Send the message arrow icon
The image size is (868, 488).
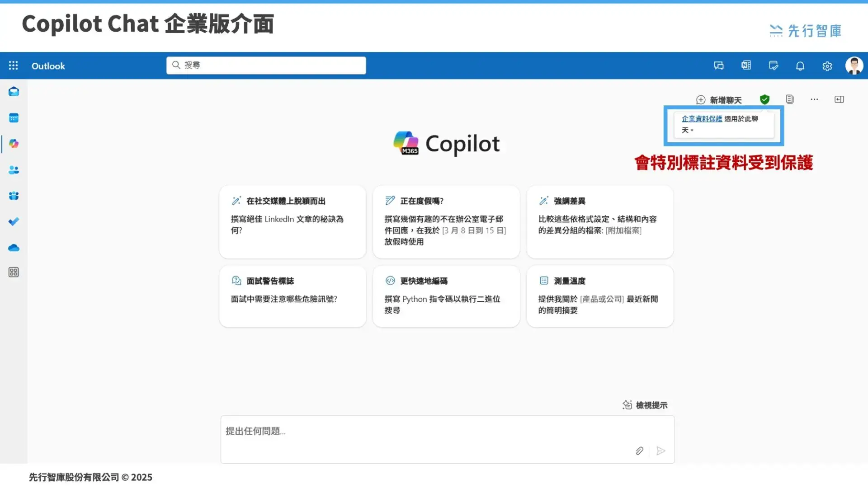pos(661,451)
